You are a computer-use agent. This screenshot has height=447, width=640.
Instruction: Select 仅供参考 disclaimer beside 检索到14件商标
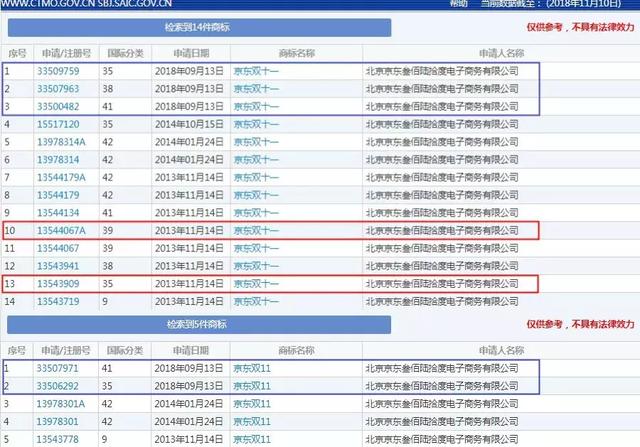[x=580, y=27]
